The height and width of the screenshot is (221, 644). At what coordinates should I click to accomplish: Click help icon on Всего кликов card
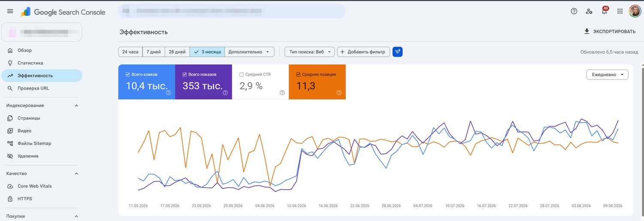tap(168, 92)
